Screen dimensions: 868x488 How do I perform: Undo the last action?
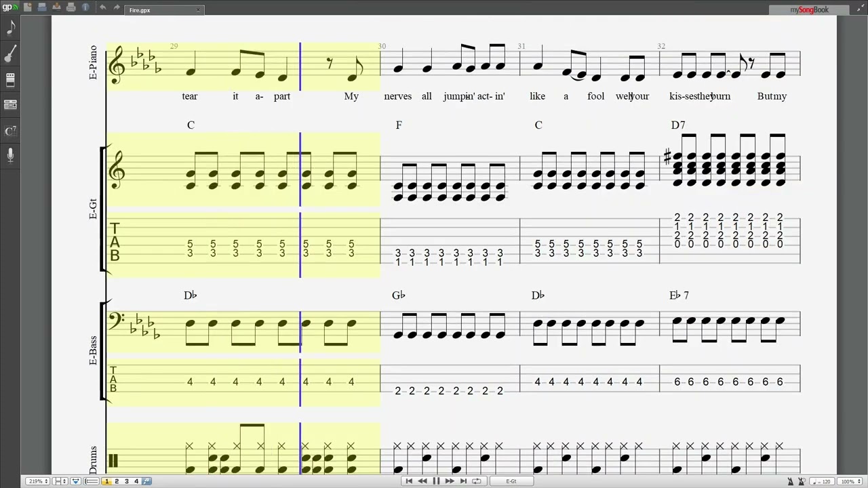(x=102, y=7)
